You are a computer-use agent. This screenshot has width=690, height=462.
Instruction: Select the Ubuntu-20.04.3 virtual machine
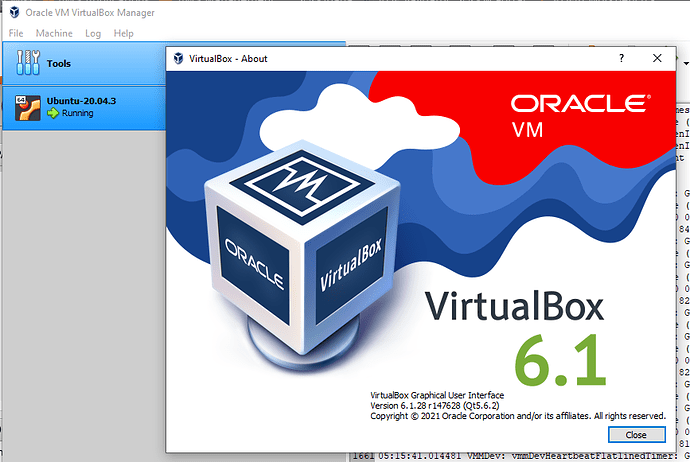click(x=84, y=108)
